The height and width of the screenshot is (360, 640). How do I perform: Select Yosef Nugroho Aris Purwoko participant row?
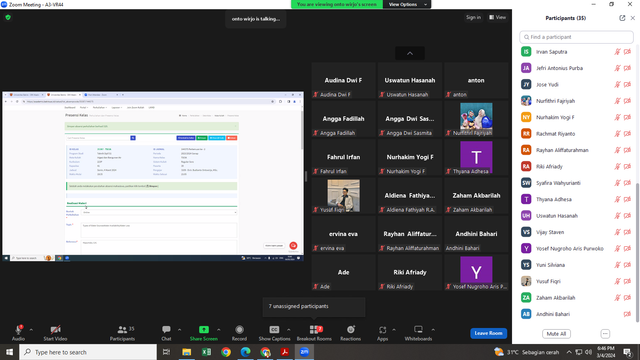click(x=576, y=249)
